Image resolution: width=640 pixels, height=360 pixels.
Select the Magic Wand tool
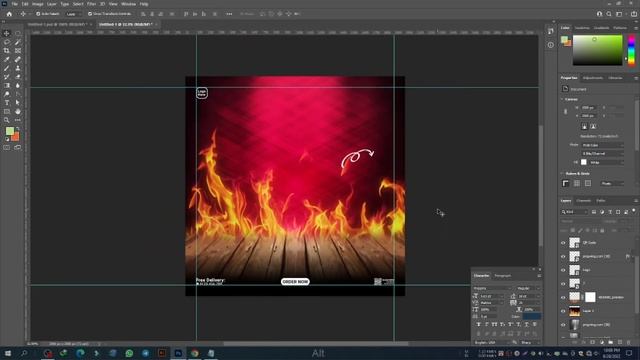[18, 42]
